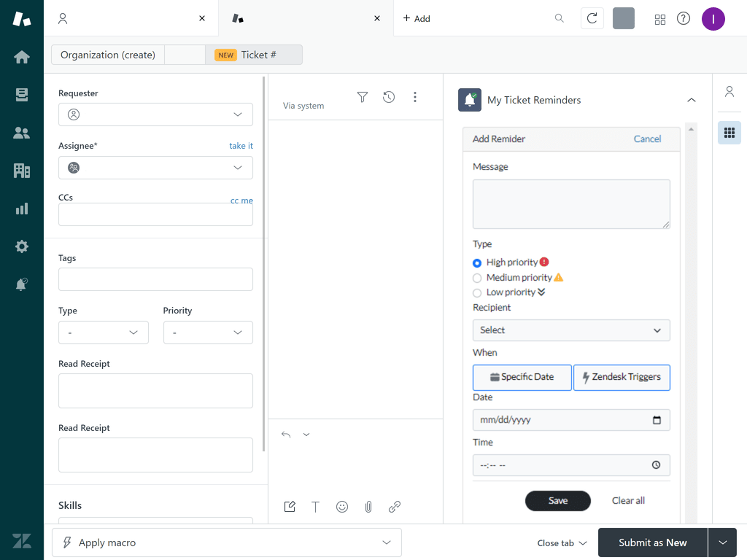Click the take it link
Screen dimensions: 747x560
pyautogui.click(x=241, y=146)
